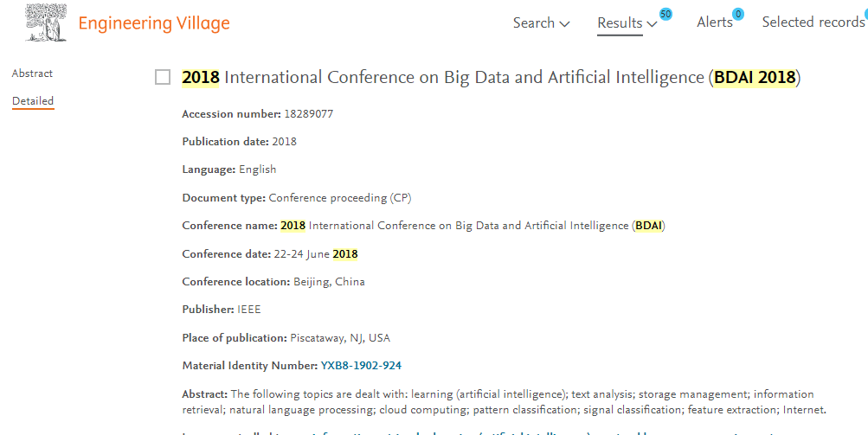Open Selected records
Viewport: 868px width, 435px height.
coord(813,22)
